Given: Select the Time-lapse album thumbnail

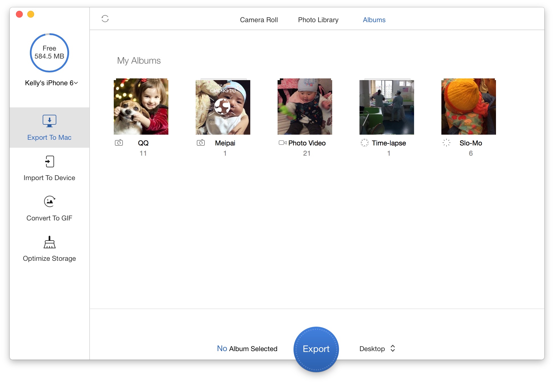Looking at the screenshot, I should click(x=387, y=107).
